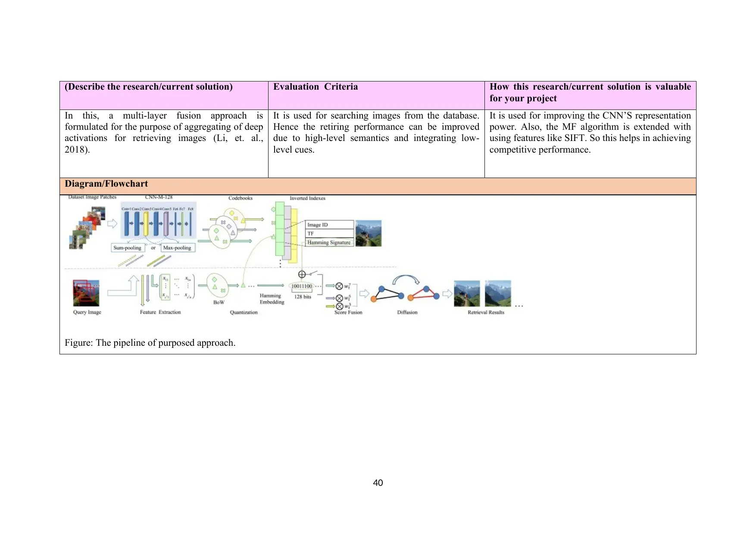This screenshot has width=756, height=535.
Task: Click the paragraph starting "It is used for improving the CNN'S"
Action: [x=590, y=132]
